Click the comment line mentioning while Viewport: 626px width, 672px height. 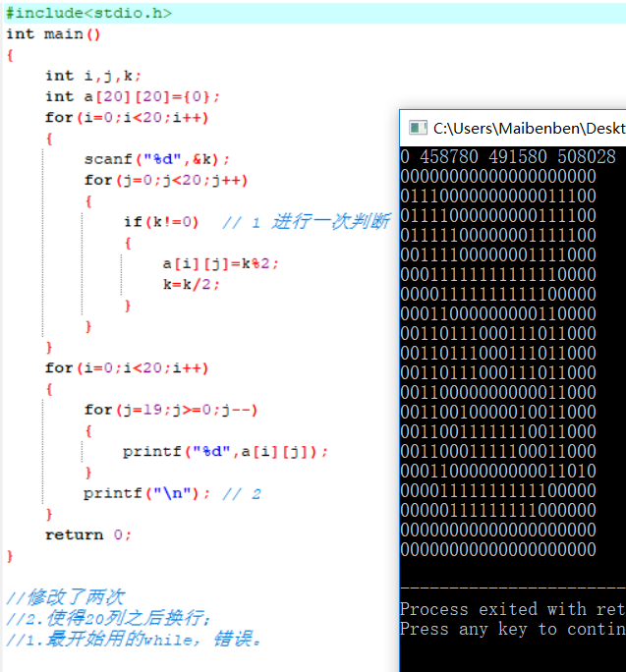pyautogui.click(x=134, y=639)
